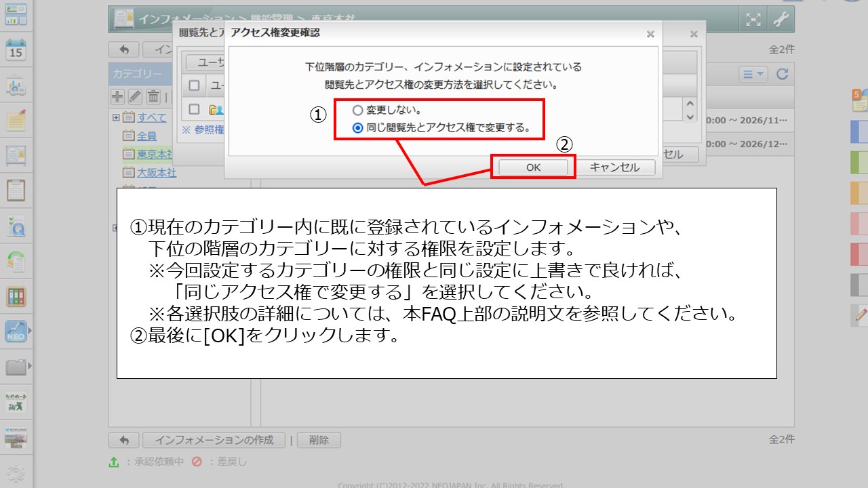Open the sticky note icon with badge
Screen dimensions: 868x488
pyautogui.click(x=860, y=100)
